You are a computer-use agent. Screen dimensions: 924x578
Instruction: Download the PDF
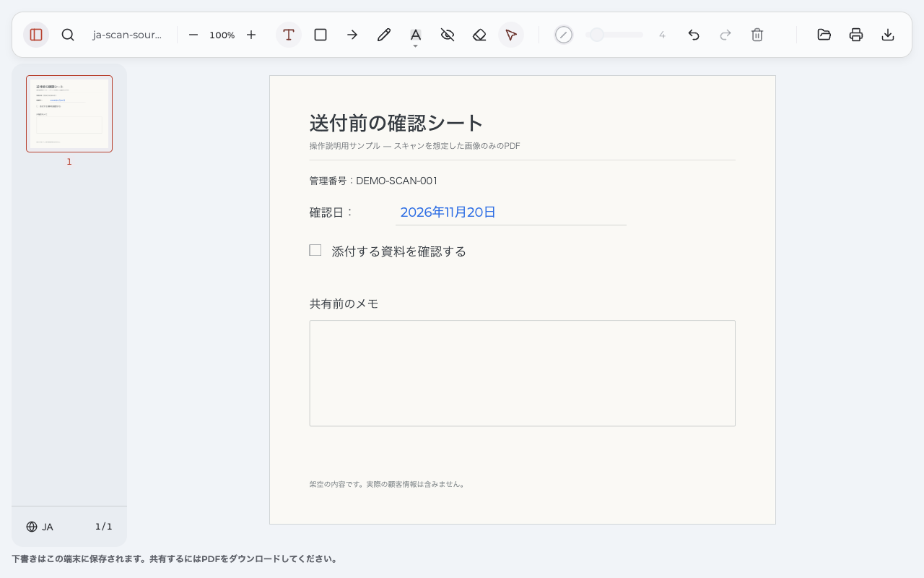[x=888, y=35]
